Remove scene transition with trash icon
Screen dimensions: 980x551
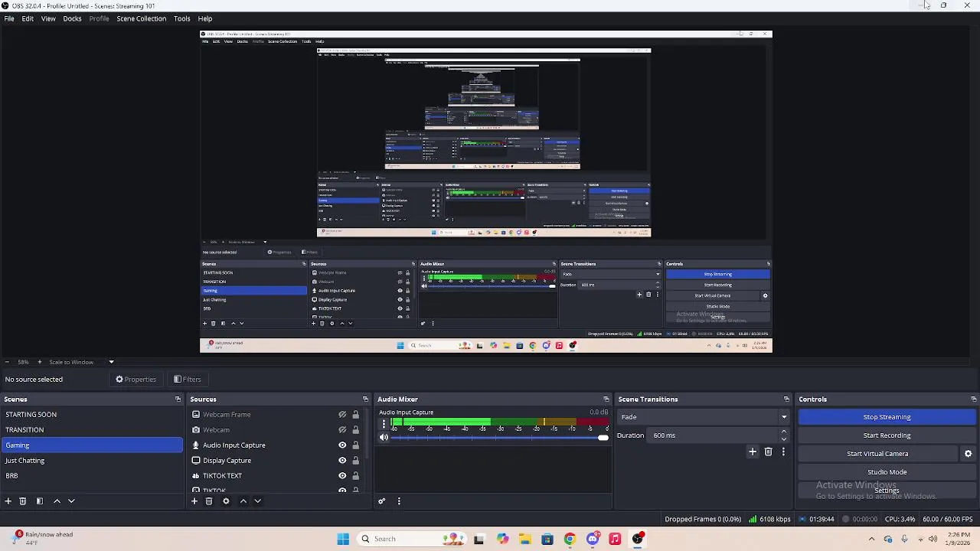[769, 452]
